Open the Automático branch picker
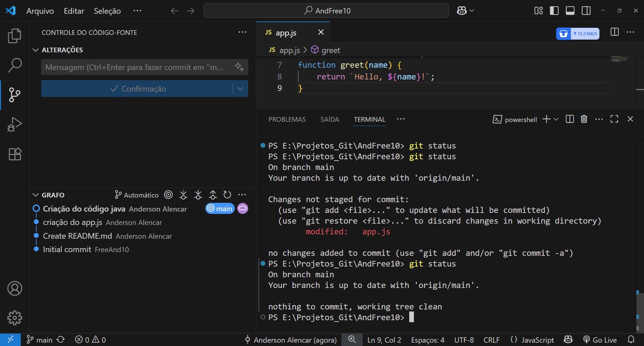 [137, 195]
